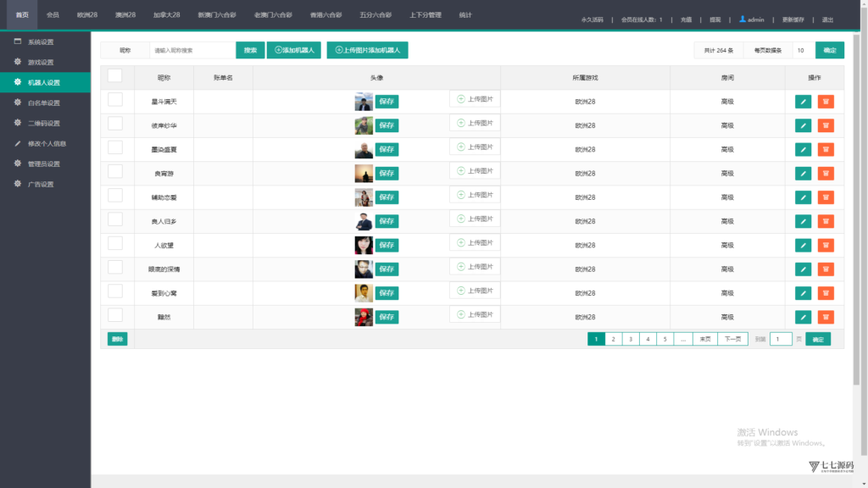Go to page 3 in pagination
868x488 pixels.
pyautogui.click(x=631, y=339)
